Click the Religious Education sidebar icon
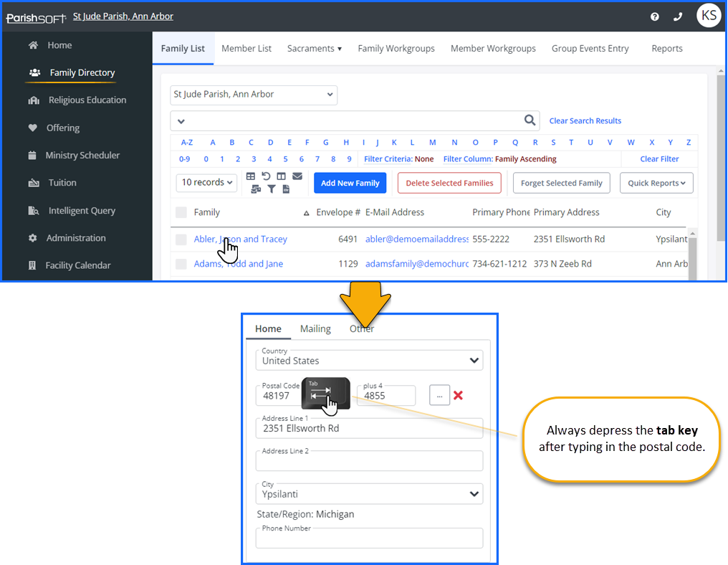Screen dimensions: 728x565 [x=34, y=100]
